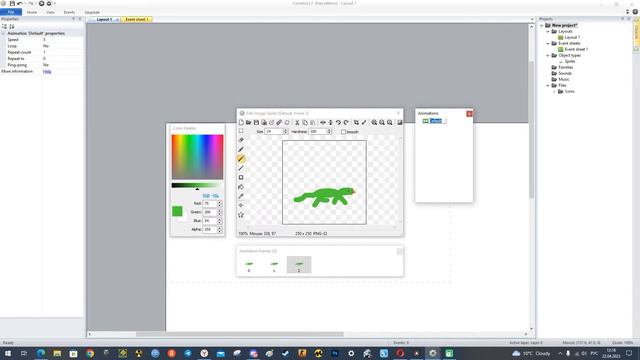Image resolution: width=640 pixels, height=360 pixels.
Task: Open the File menu
Action: (11, 12)
